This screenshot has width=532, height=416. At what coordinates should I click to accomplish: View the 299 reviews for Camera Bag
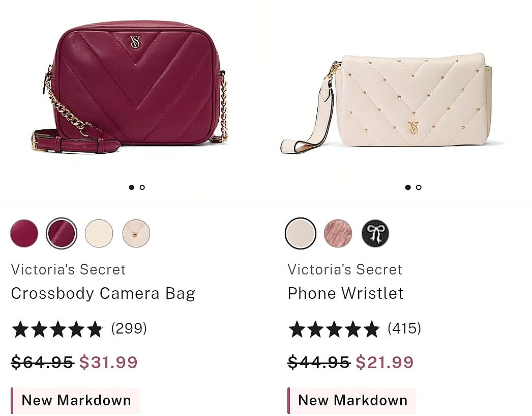129,328
